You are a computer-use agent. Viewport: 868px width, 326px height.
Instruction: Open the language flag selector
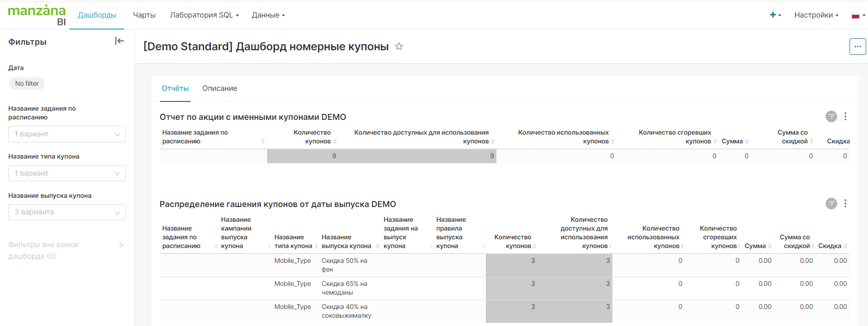857,15
